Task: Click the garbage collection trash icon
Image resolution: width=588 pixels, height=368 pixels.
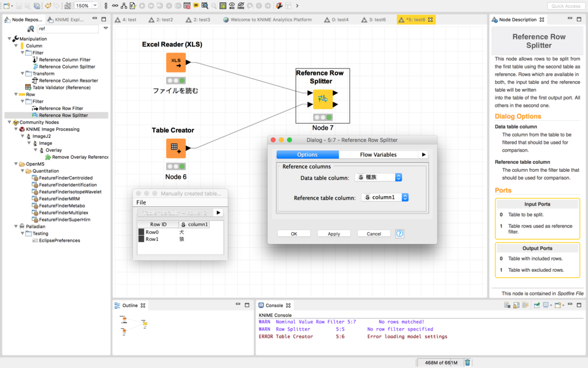Action: pyautogui.click(x=467, y=363)
